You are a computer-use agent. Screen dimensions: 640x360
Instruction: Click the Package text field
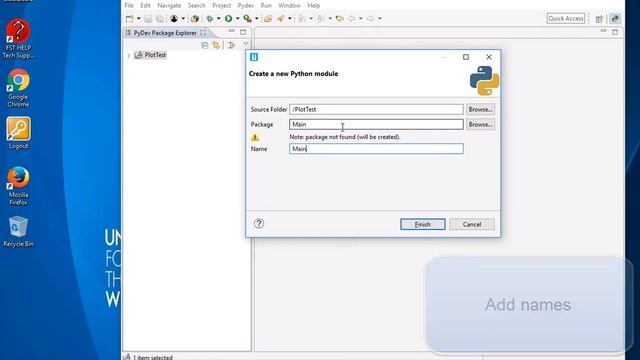coord(376,124)
